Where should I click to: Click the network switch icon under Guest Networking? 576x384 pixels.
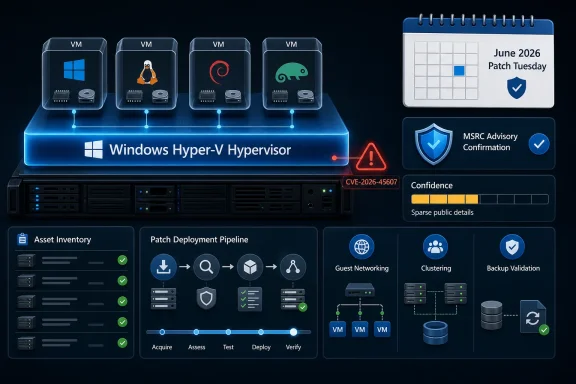360,290
